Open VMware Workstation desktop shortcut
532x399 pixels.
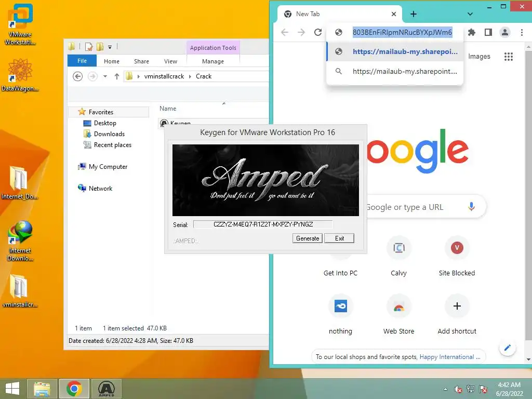(20, 24)
